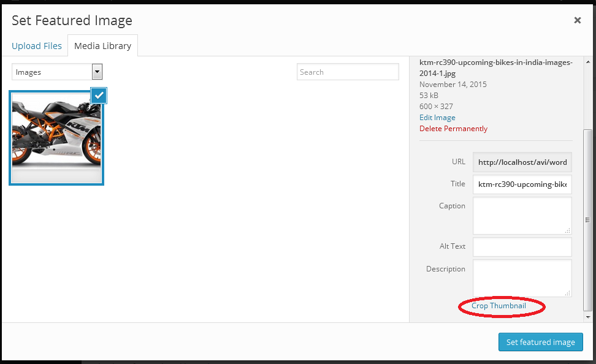The image size is (596, 364).
Task: Click the file name ktm-rc390-upcoming-bikes text
Action: 495,67
